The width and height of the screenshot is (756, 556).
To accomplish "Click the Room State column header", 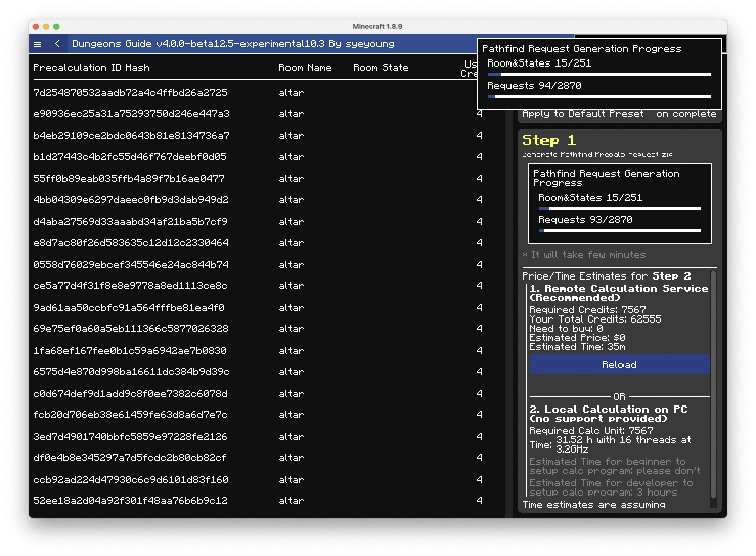I will tap(381, 68).
